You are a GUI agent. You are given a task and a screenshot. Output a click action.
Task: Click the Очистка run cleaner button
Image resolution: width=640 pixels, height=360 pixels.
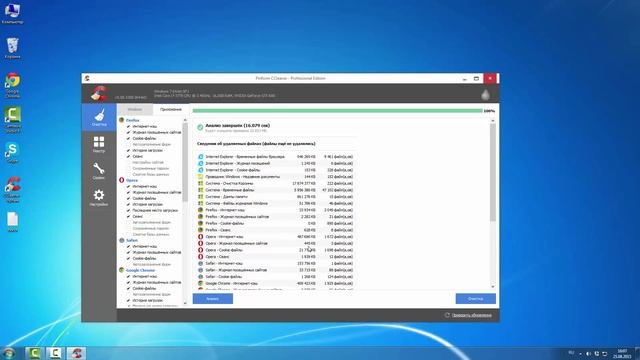click(476, 299)
